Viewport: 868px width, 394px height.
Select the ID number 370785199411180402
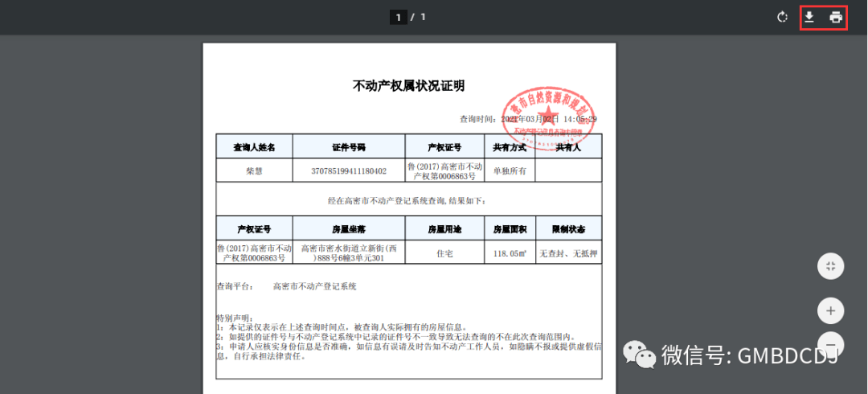(x=349, y=171)
